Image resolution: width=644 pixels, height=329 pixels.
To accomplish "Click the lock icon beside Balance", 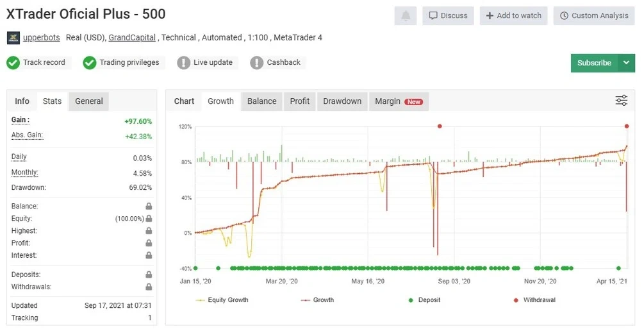I will tap(149, 207).
